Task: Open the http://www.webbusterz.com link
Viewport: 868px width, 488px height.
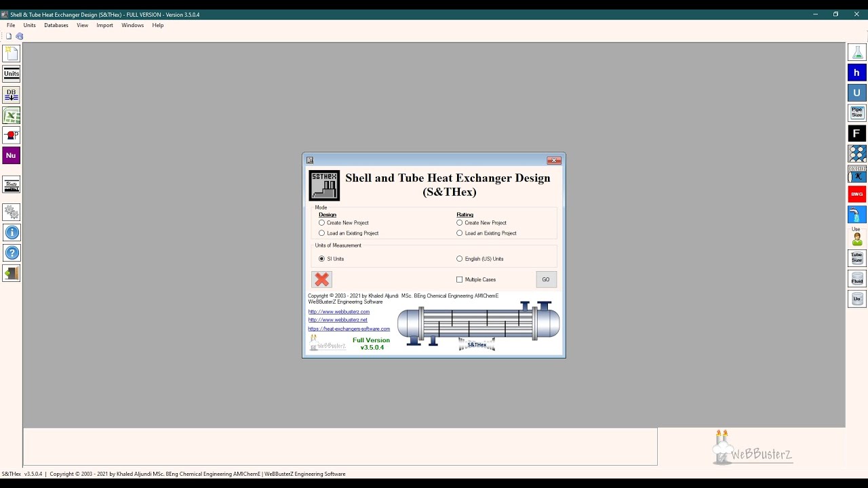Action: point(339,312)
